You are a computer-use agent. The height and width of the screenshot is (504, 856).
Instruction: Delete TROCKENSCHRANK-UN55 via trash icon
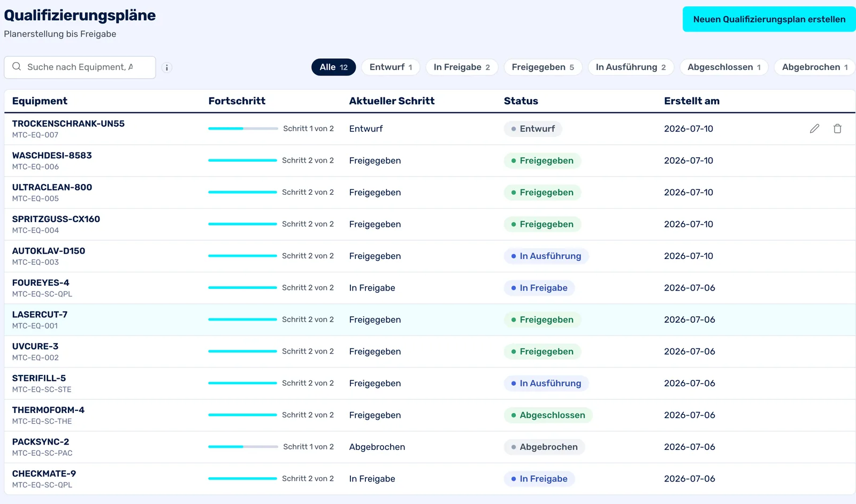[837, 128]
